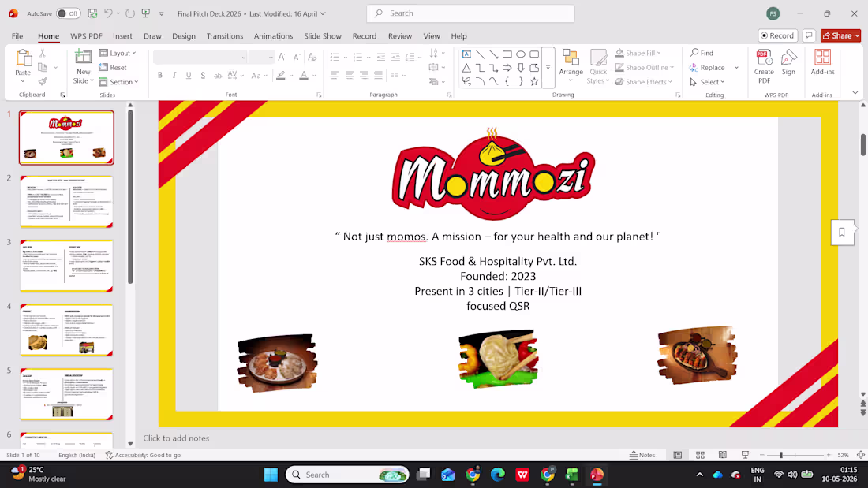Click the Replace button

pos(707,68)
